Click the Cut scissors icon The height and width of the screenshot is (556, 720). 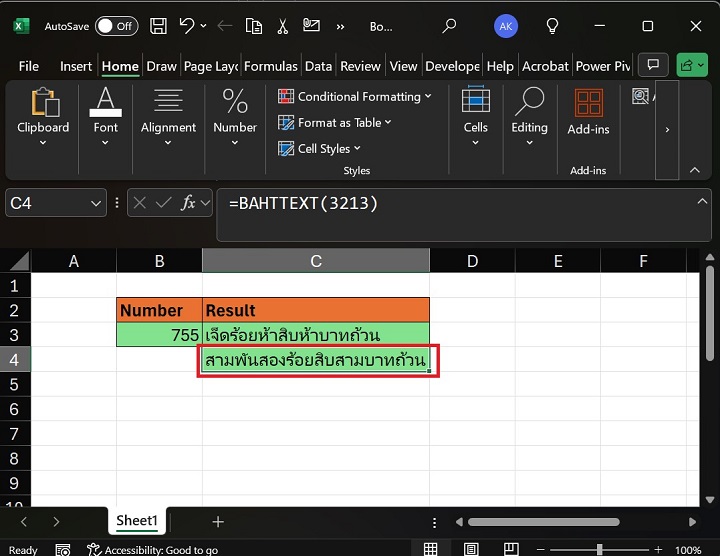coord(283,26)
